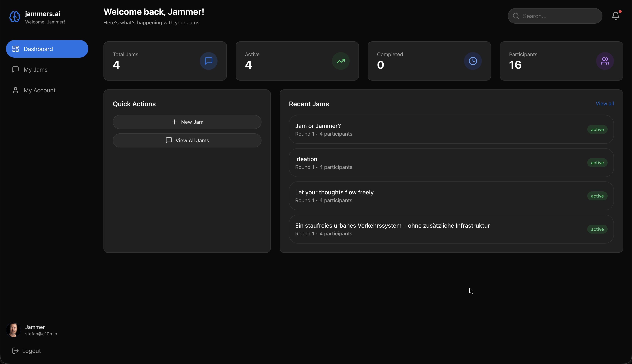Open the Jam or Jammer? jam row

(451, 129)
